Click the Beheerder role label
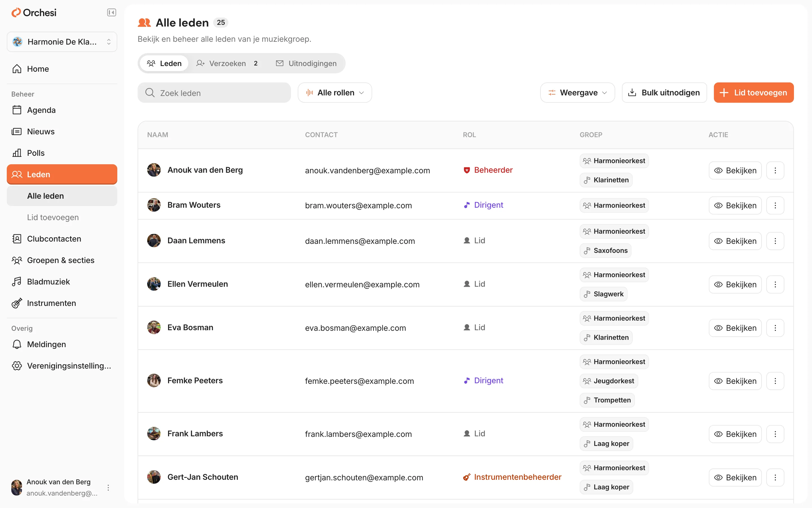This screenshot has height=508, width=812. (488, 170)
